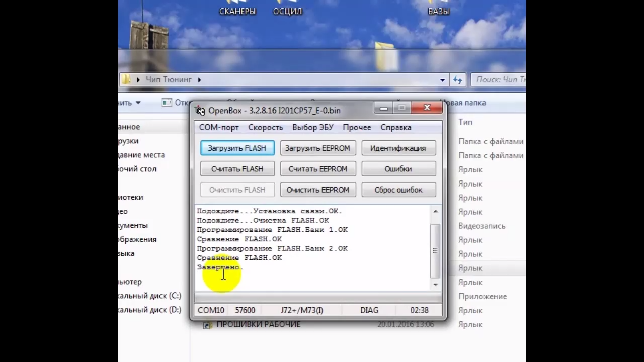Click the log scrollbar thumb
644x362 pixels.
click(x=435, y=250)
